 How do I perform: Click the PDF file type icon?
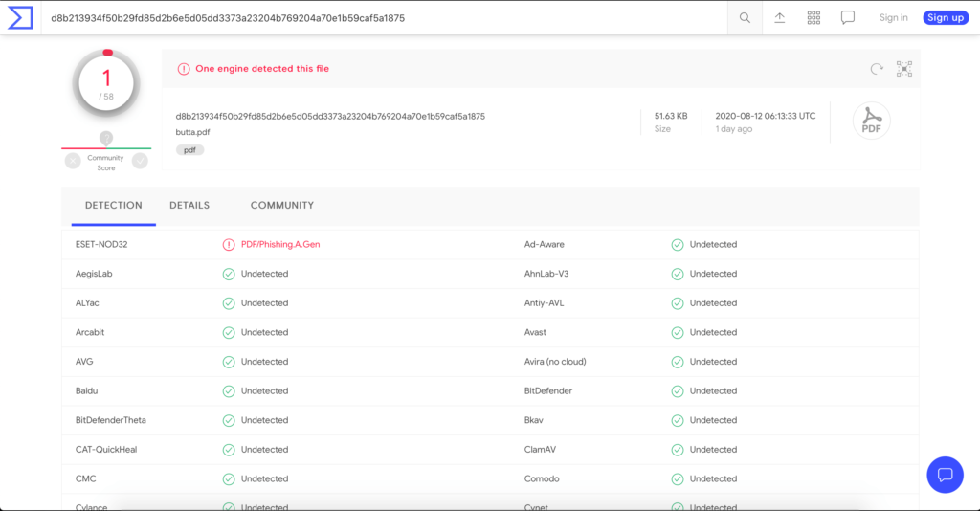(871, 122)
